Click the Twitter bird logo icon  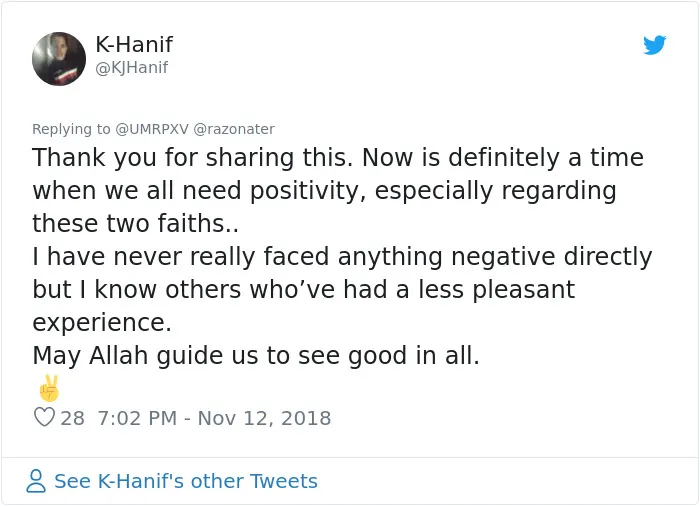[654, 45]
